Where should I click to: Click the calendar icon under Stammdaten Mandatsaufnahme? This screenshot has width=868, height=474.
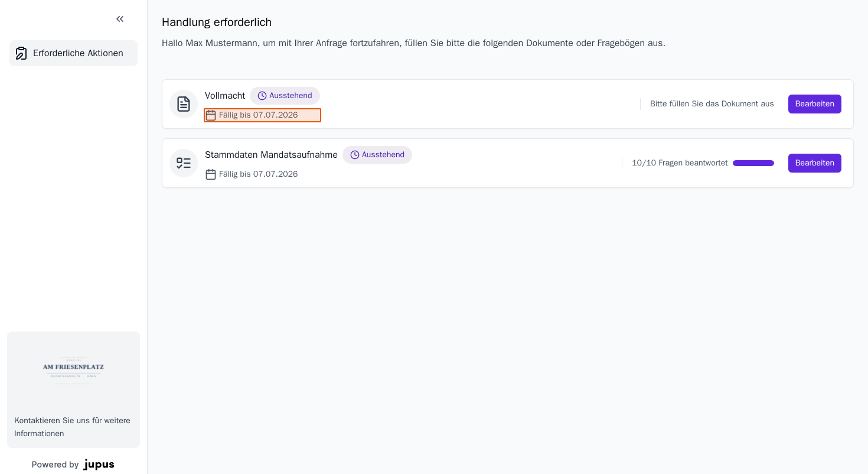(211, 174)
